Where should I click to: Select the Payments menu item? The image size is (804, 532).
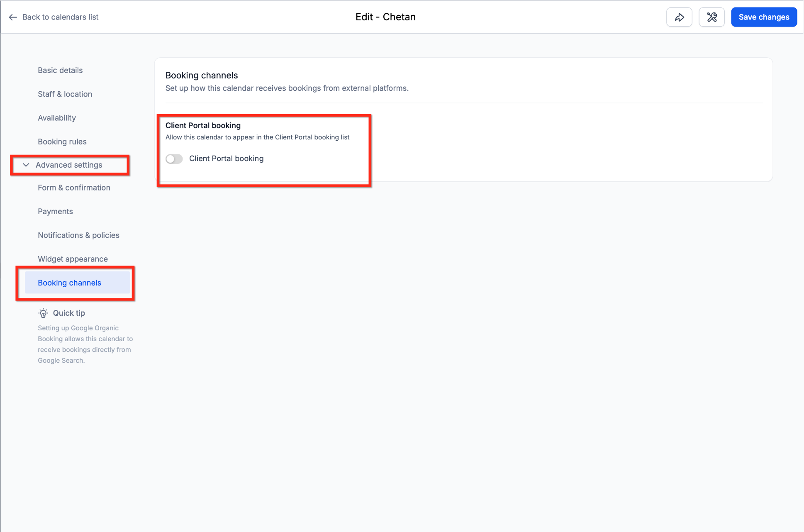[x=55, y=211]
